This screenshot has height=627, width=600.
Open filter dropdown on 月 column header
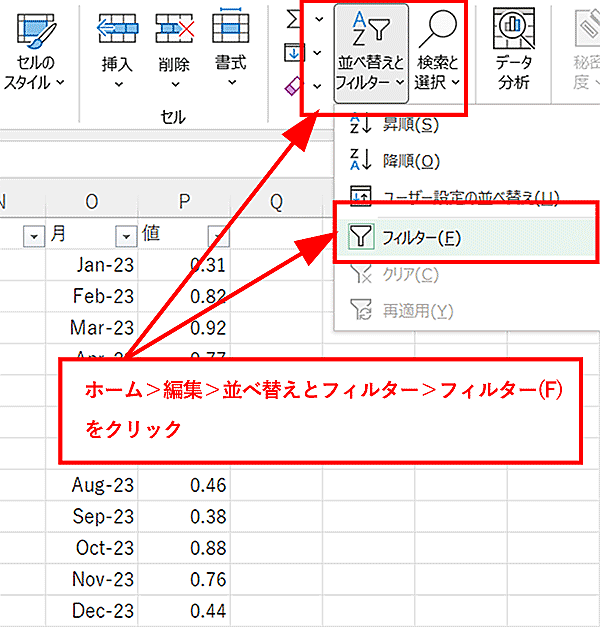[125, 236]
